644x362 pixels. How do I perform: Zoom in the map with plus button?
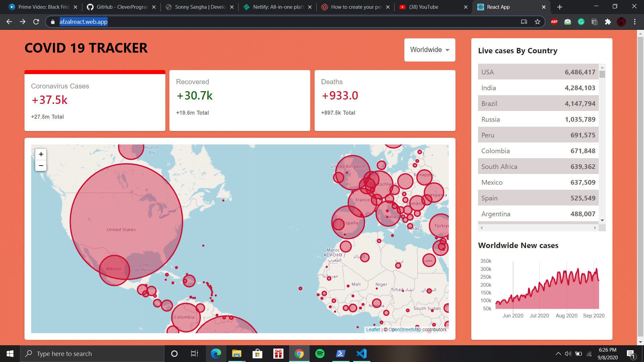click(x=41, y=154)
